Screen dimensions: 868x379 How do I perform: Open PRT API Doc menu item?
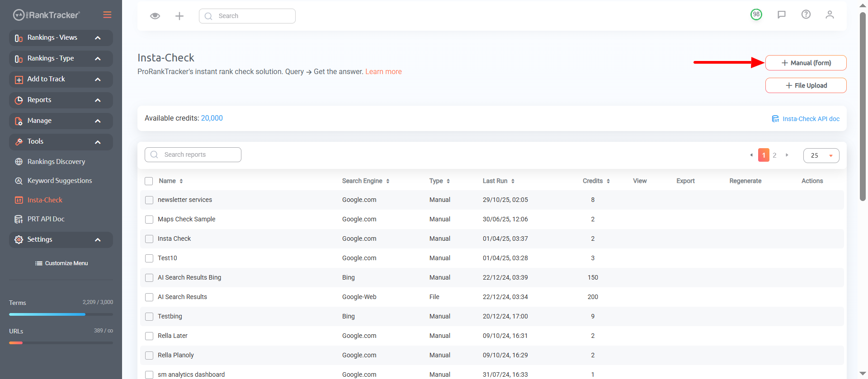pyautogui.click(x=46, y=219)
